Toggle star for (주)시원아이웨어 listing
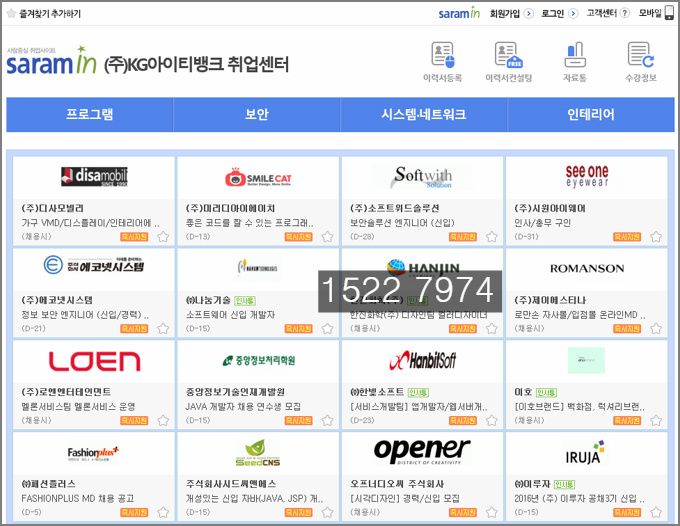Viewport: 680px width, 526px height. pos(656,237)
